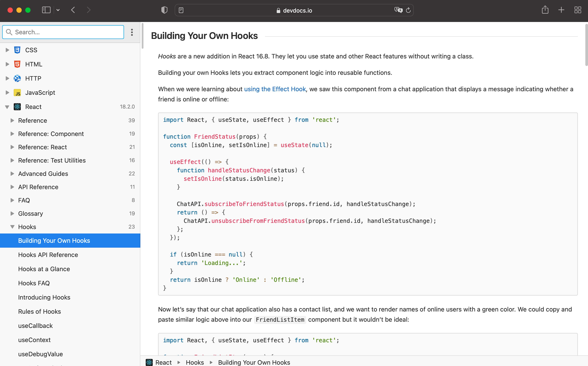
Task: Click the sidebar scrollbar thumb
Action: [x=142, y=36]
